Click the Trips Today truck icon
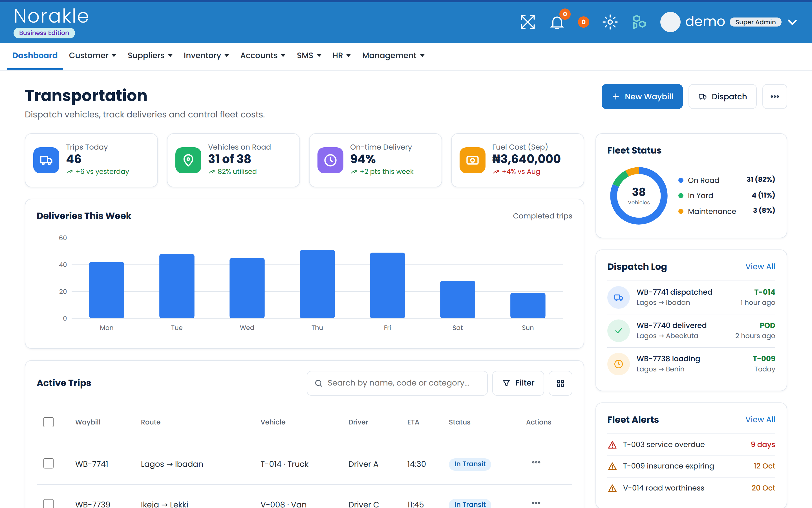812x508 pixels. pyautogui.click(x=46, y=160)
